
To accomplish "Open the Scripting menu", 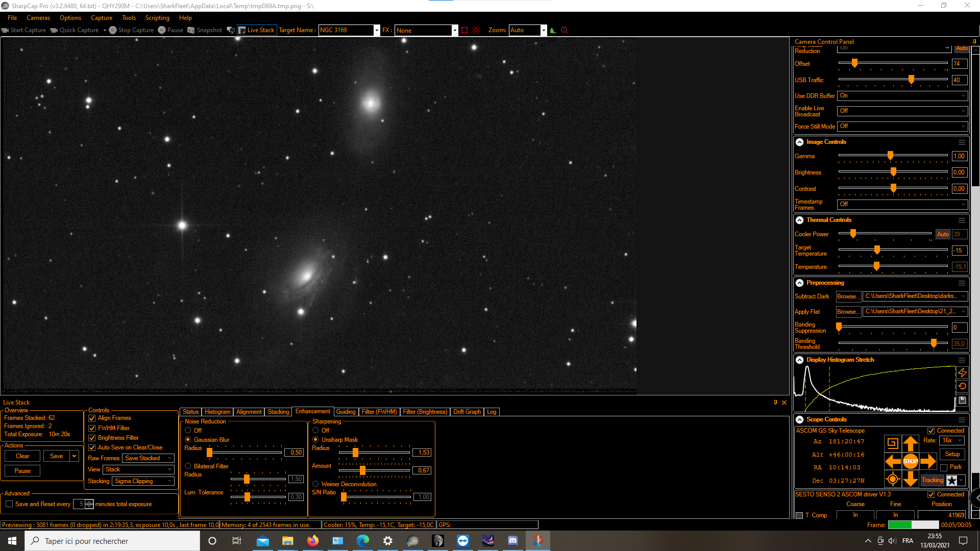I will click(157, 18).
